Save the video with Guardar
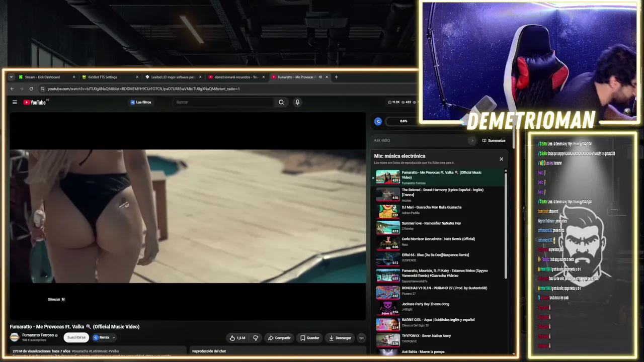644x362 pixels. [309, 338]
